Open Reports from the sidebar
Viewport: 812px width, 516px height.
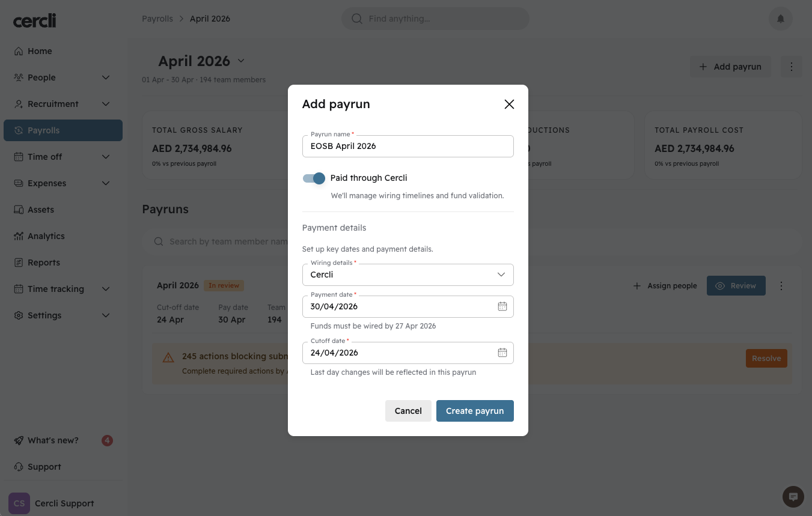(x=43, y=263)
